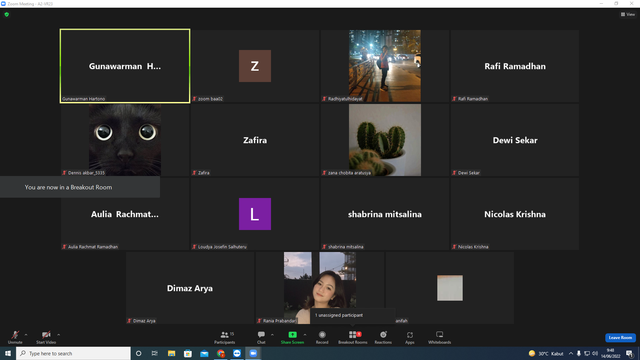Select the Rafi Ramadhan tile
Screen dimensions: 640x360
[x=515, y=66]
